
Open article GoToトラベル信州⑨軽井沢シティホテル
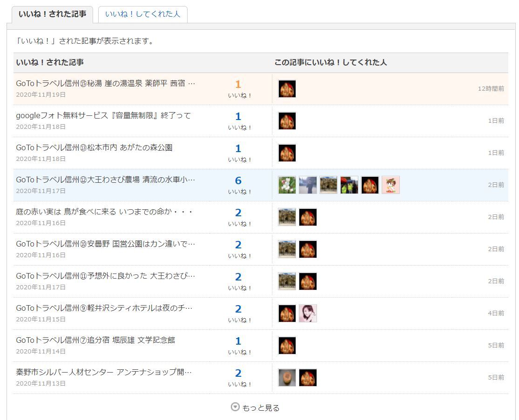pyautogui.click(x=104, y=308)
